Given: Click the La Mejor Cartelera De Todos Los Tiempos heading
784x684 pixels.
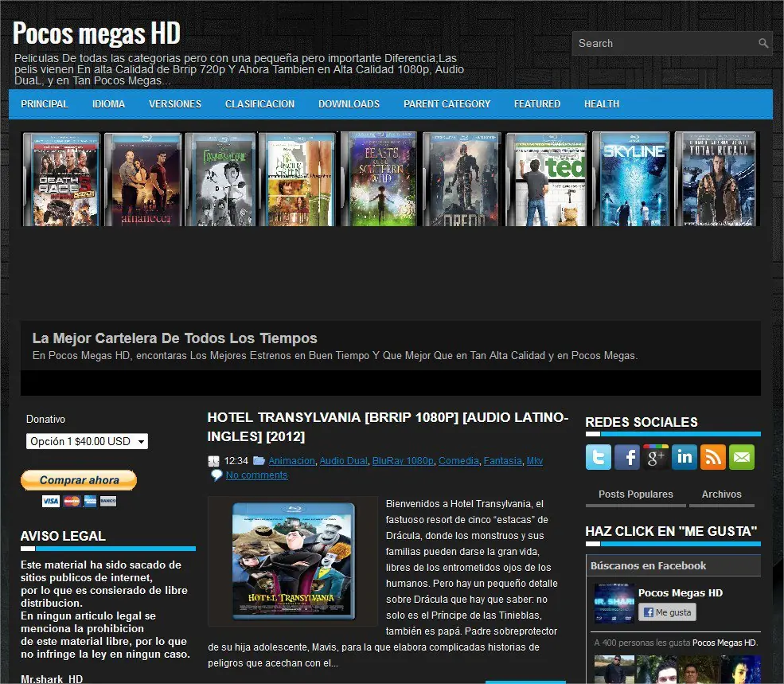Looking at the screenshot, I should tap(174, 338).
